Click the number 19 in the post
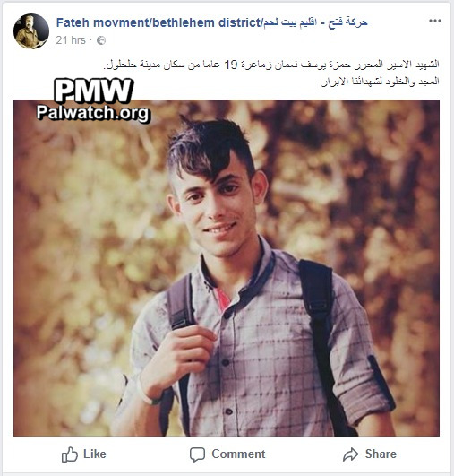This screenshot has height=476, width=454. pyautogui.click(x=230, y=65)
